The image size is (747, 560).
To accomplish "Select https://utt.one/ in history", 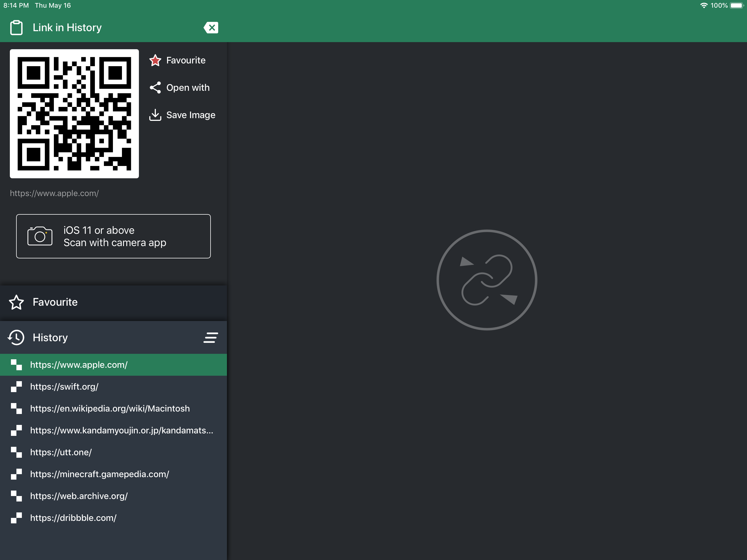I will 113,452.
